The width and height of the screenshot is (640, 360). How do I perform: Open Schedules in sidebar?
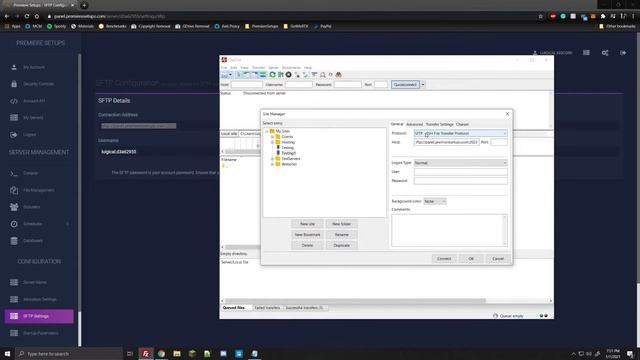coord(33,224)
